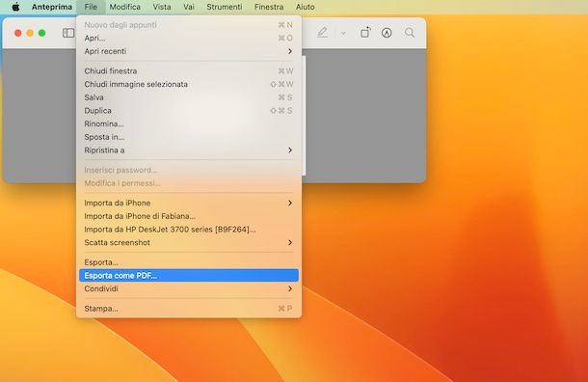Open the Anteprima app menu

52,7
